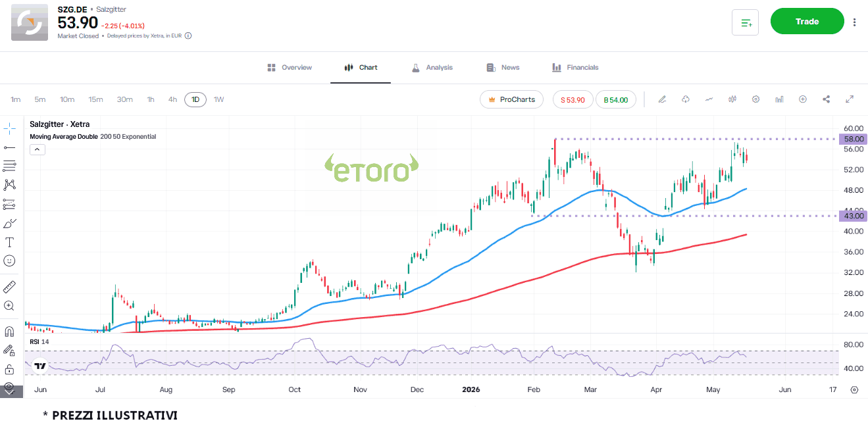Set timeframe to 15m
Viewport: 868px width, 423px height.
pos(96,100)
